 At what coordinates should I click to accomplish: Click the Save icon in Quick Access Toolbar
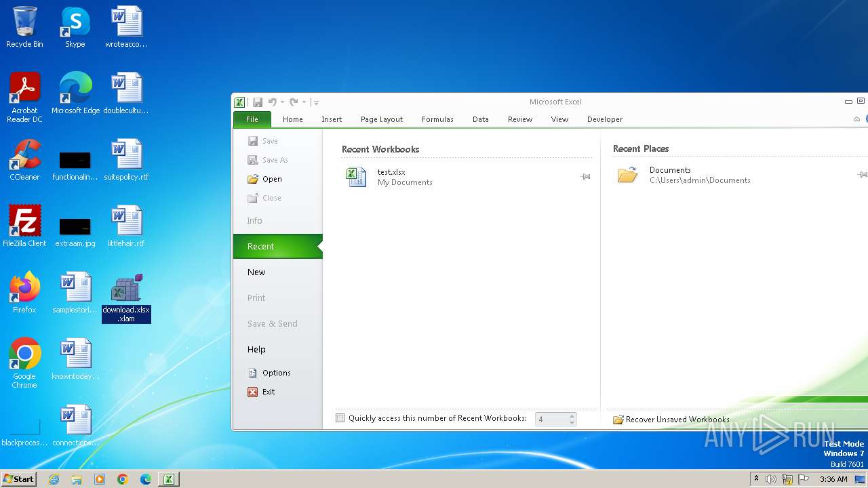tap(258, 102)
